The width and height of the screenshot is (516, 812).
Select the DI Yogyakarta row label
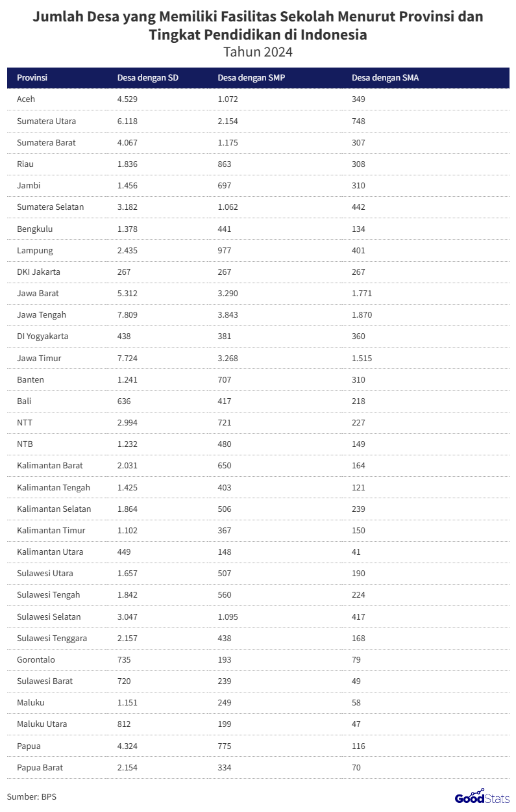click(42, 336)
